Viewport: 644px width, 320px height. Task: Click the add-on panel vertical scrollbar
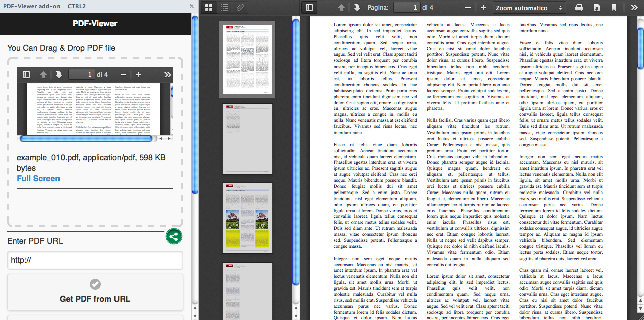(195, 105)
